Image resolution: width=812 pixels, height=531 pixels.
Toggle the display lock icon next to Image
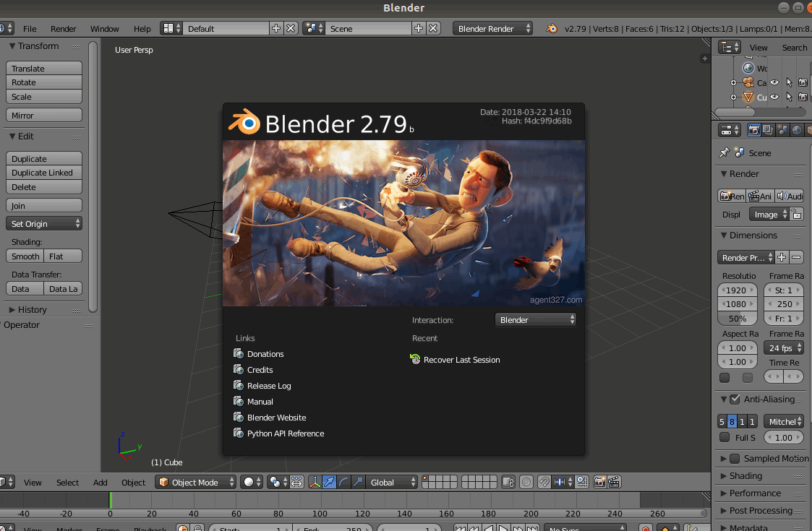click(x=797, y=214)
